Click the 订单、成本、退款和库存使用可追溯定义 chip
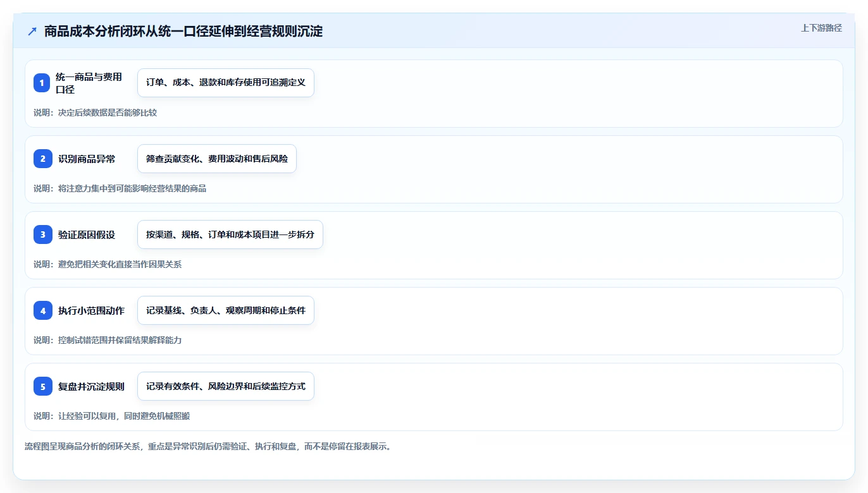 click(226, 83)
